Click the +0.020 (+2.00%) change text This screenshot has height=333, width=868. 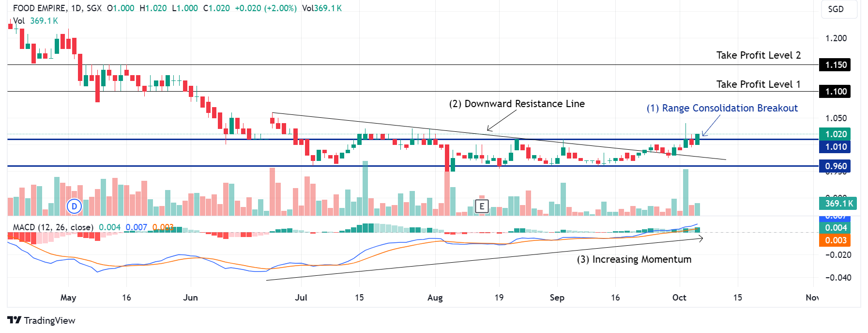(x=266, y=8)
